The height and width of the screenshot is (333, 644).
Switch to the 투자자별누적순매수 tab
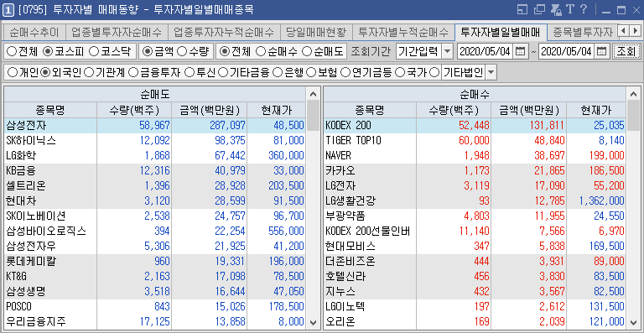click(x=403, y=32)
